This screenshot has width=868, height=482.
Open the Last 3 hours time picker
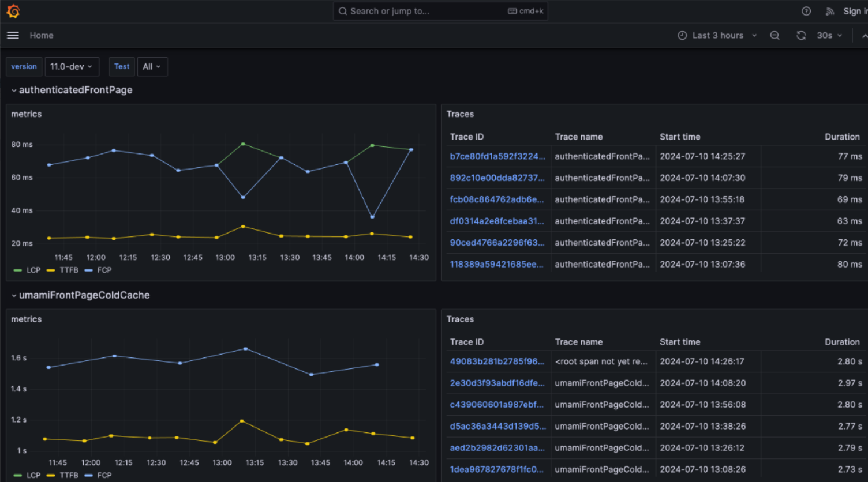pos(717,35)
